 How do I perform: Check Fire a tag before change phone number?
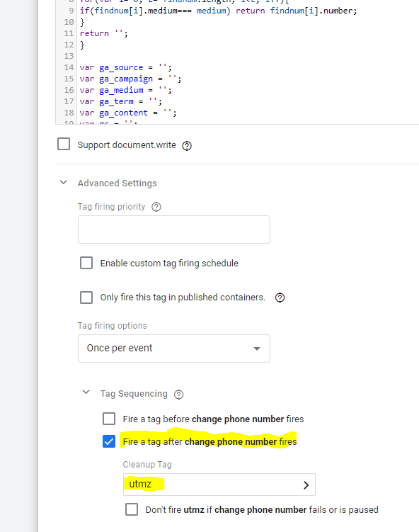coord(109,419)
